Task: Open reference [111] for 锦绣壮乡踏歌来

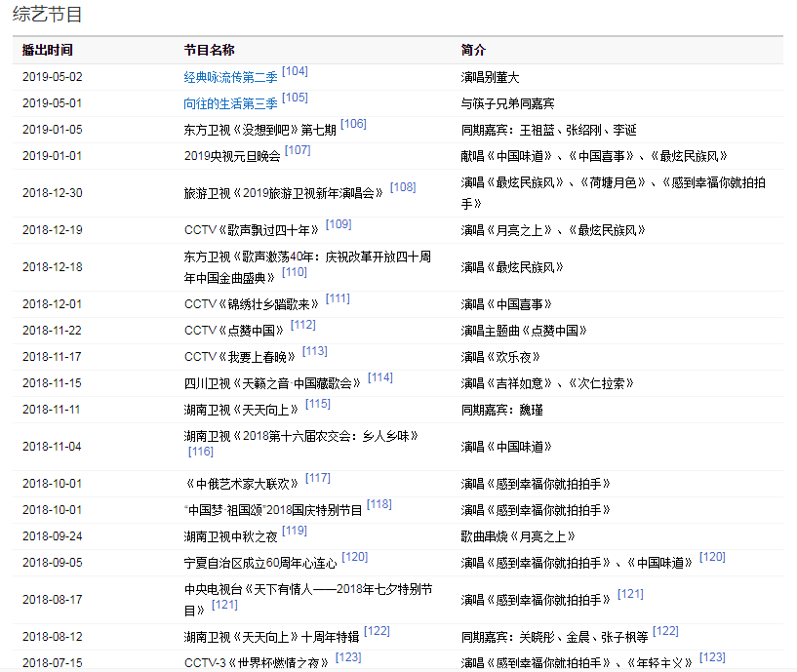Action: point(338,299)
